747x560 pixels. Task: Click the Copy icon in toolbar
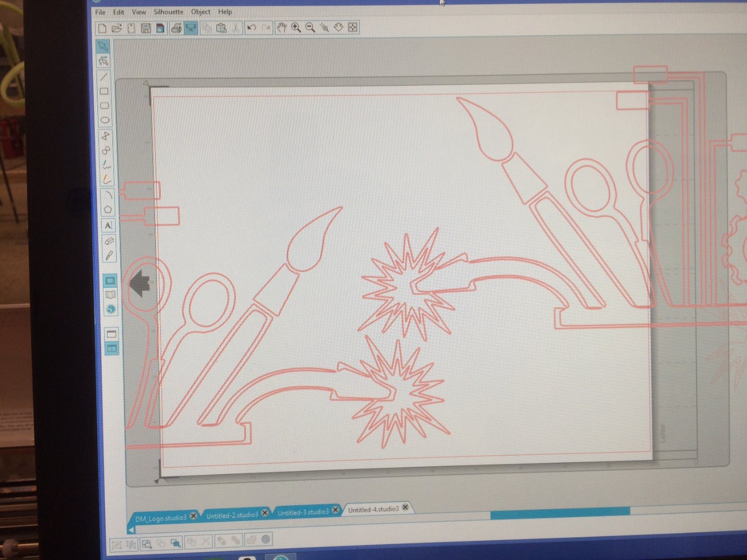pos(207,28)
